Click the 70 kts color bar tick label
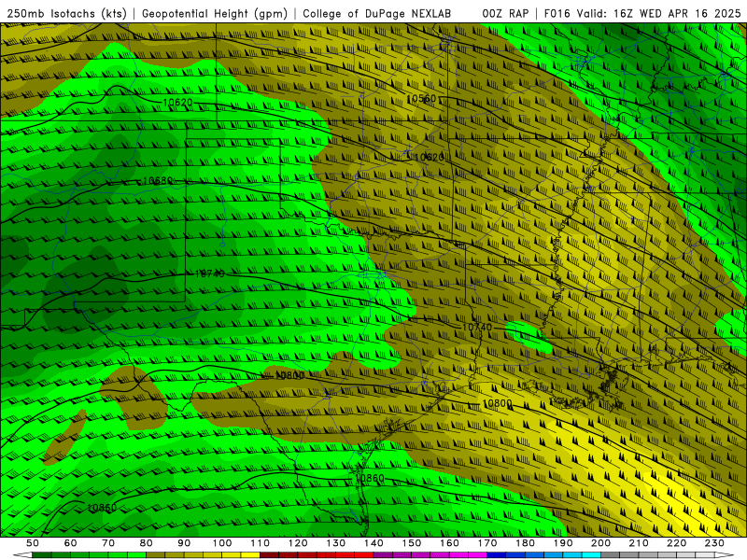This screenshot has width=747, height=560. point(108,543)
